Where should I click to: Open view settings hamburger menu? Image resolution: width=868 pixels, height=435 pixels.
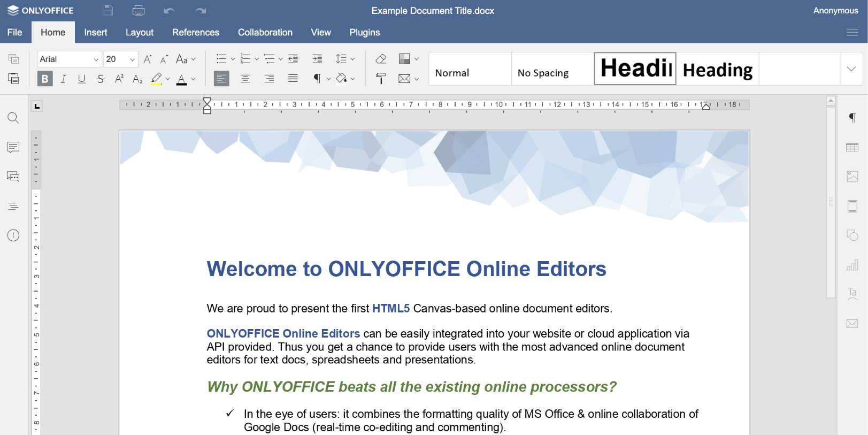[x=852, y=32]
